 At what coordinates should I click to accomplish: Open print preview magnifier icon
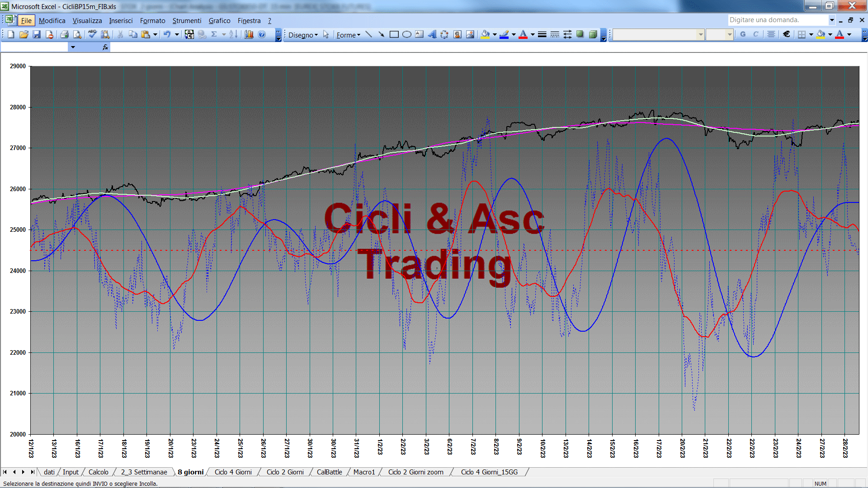click(x=77, y=35)
